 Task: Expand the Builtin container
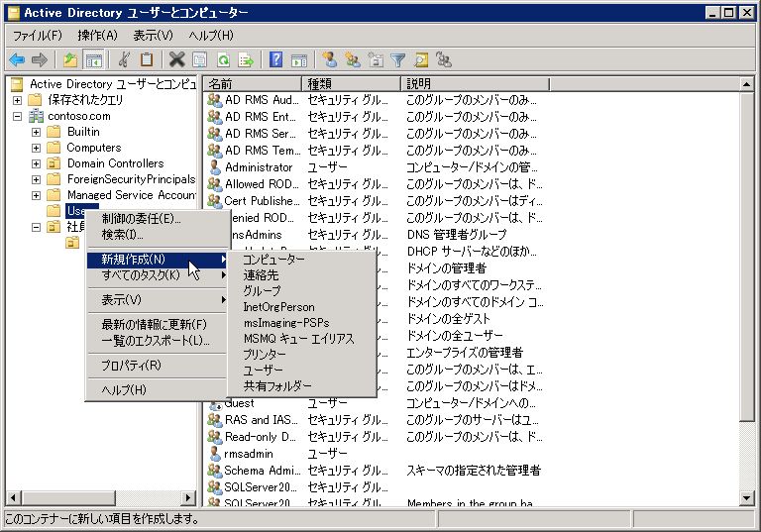[x=36, y=132]
